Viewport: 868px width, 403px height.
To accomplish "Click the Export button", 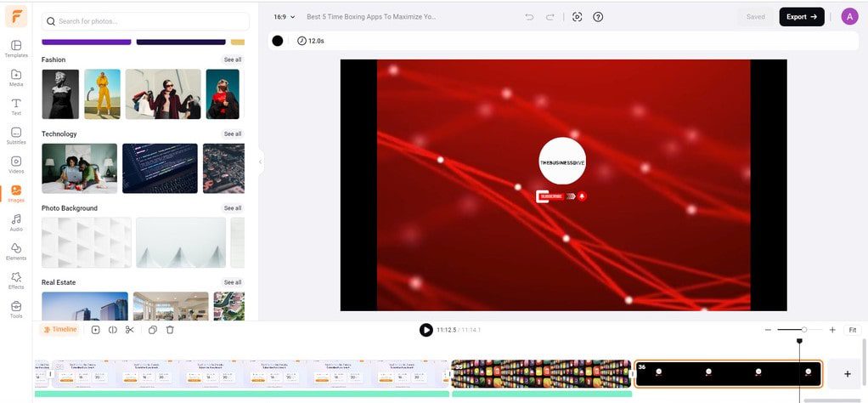I will coord(801,16).
